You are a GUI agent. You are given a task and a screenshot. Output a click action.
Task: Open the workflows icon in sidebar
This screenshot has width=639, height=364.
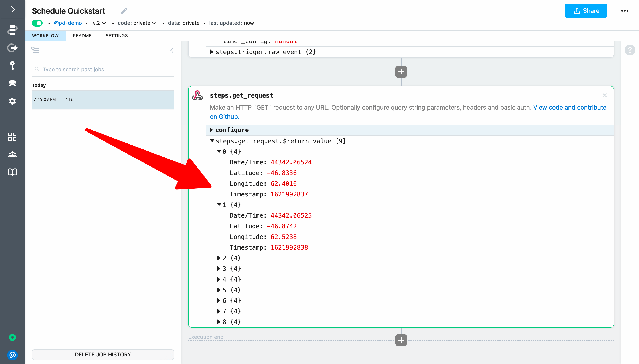coord(12,30)
